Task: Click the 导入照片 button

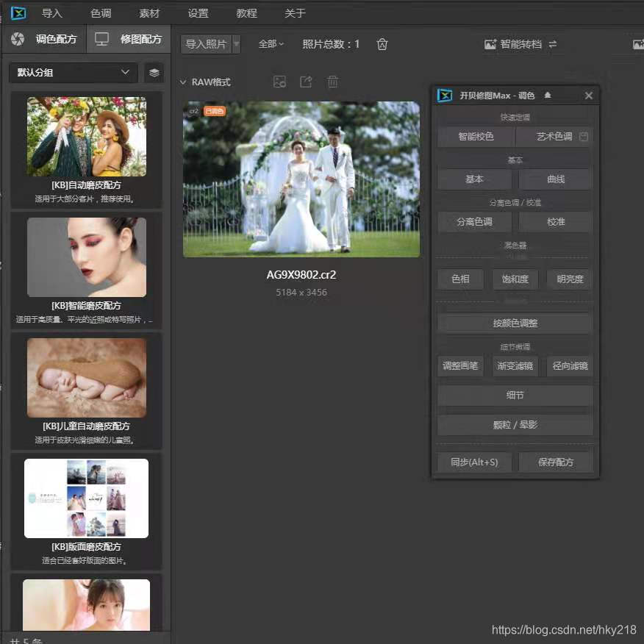Action: (206, 44)
